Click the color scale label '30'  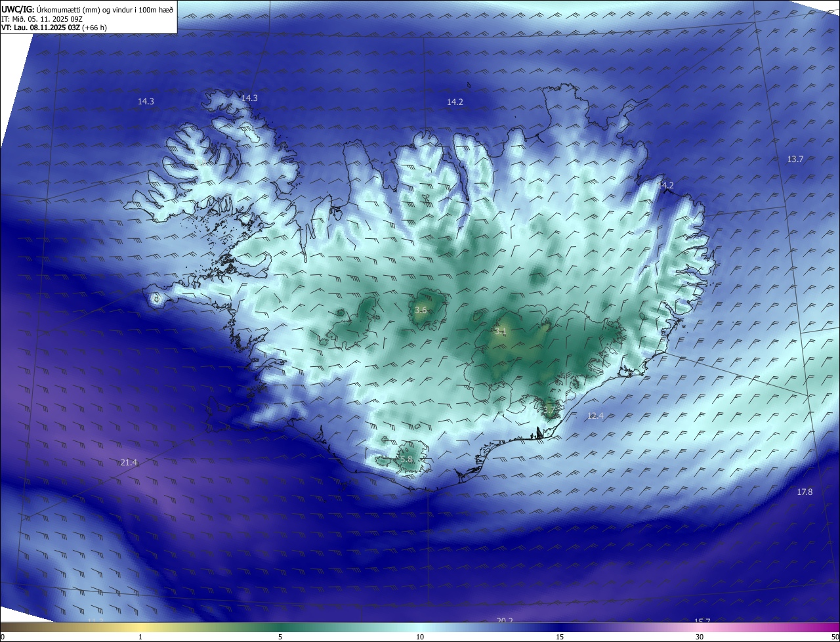(x=700, y=637)
